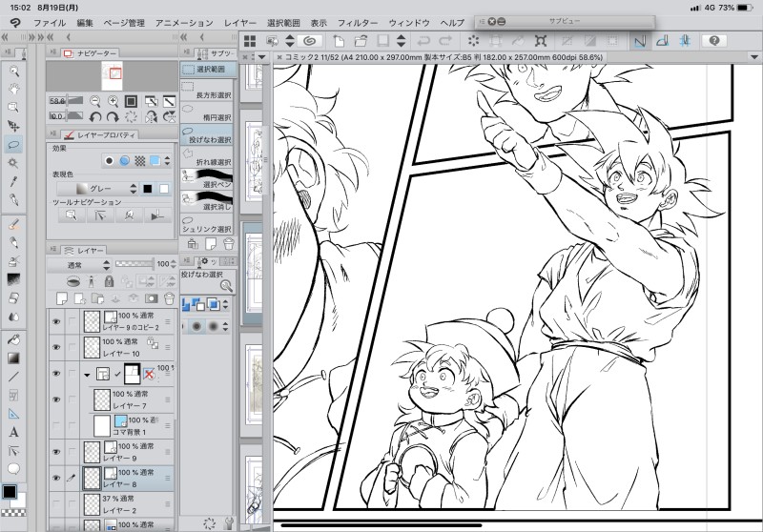Image resolution: width=763 pixels, height=532 pixels.
Task: Click zoom in icon in Navigator
Action: [113, 101]
